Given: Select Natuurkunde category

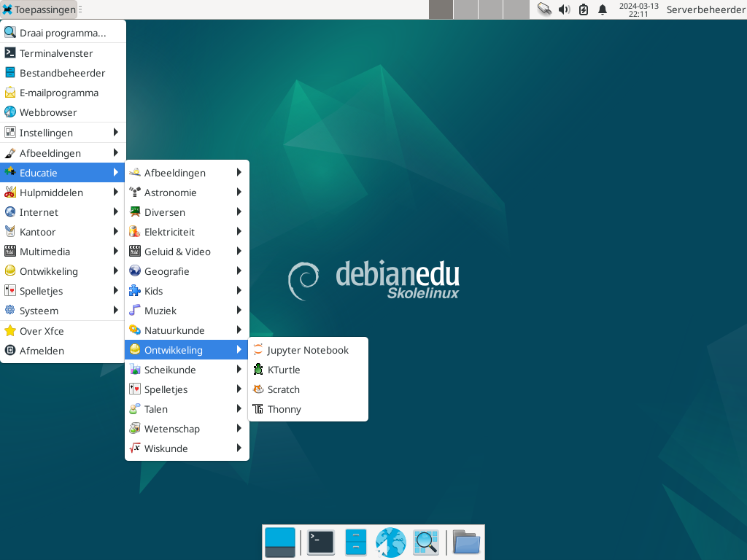Looking at the screenshot, I should pos(187,330).
